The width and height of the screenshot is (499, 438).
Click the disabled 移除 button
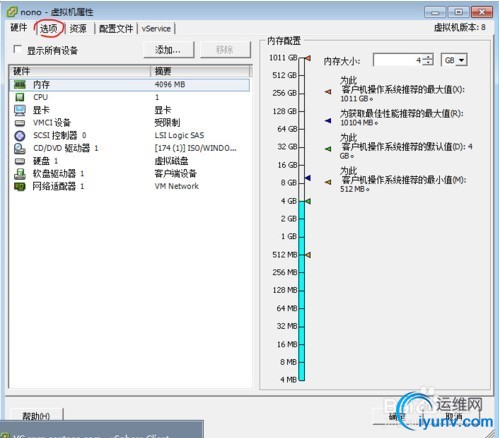[x=225, y=50]
